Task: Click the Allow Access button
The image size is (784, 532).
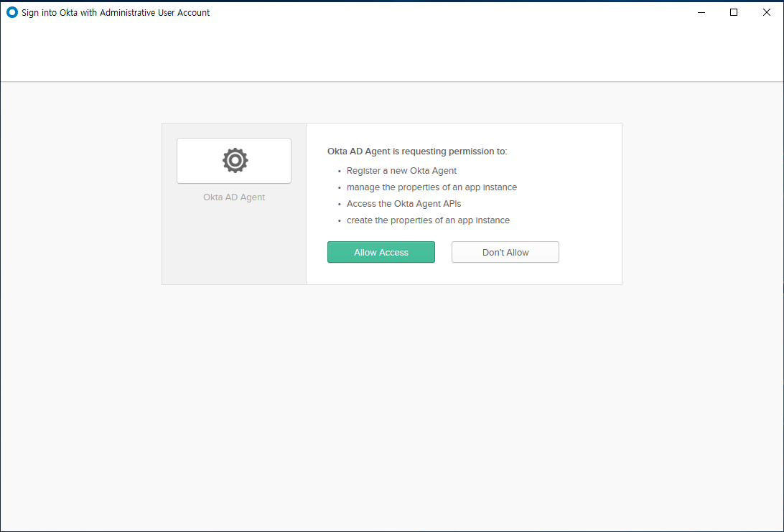Action: [x=381, y=252]
